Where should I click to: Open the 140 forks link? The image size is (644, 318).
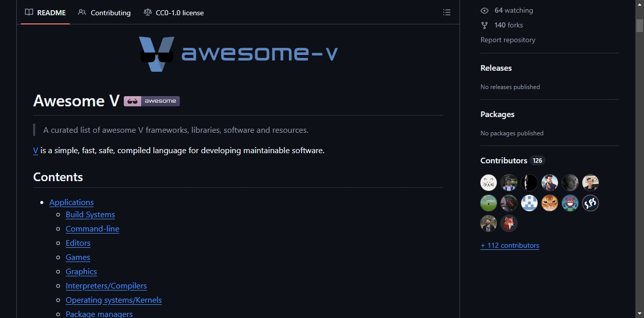tap(508, 25)
